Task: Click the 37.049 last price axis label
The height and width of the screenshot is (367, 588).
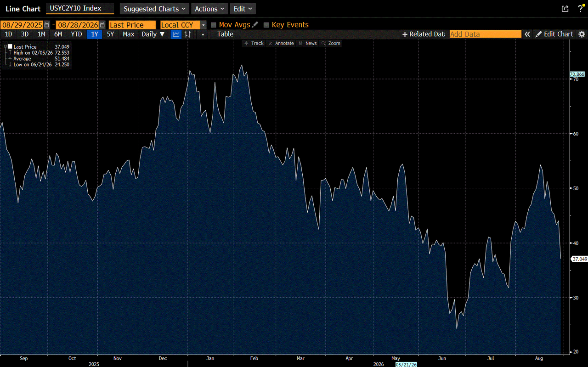Action: tap(579, 259)
